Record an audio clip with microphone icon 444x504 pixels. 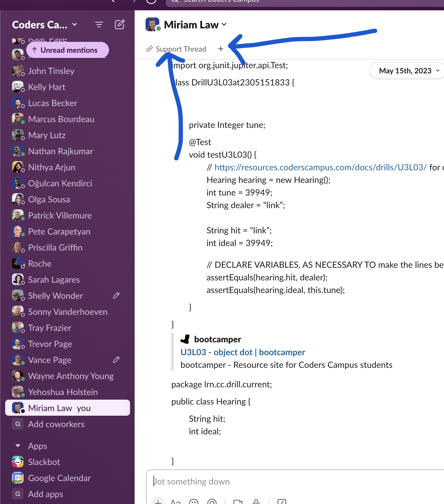coord(256,502)
